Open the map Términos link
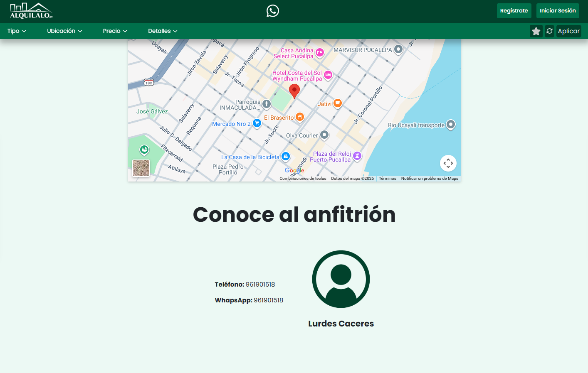The image size is (588, 373). [387, 179]
